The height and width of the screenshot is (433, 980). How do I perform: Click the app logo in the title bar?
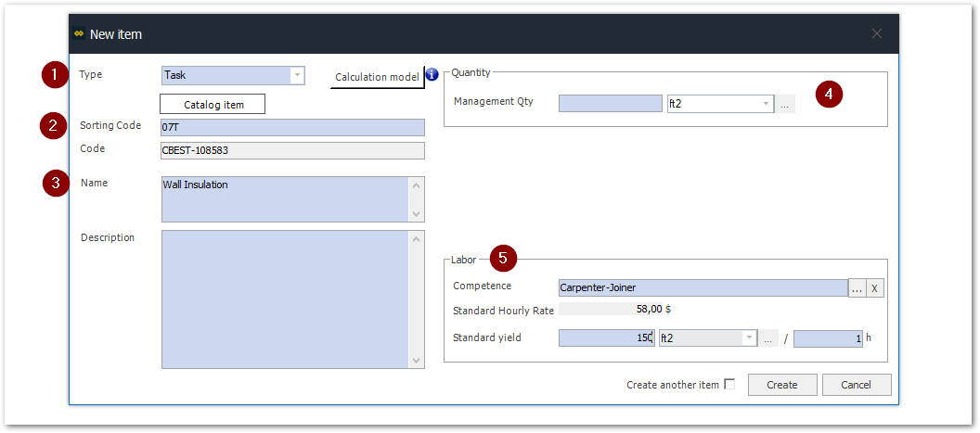(79, 33)
